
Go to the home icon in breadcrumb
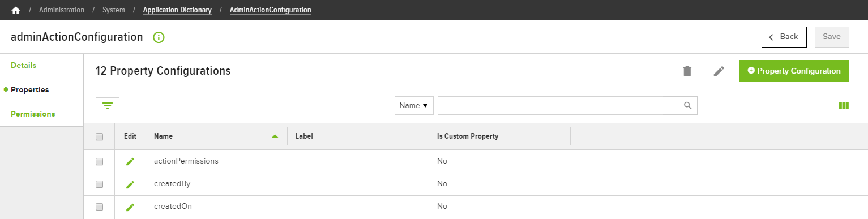[16, 10]
